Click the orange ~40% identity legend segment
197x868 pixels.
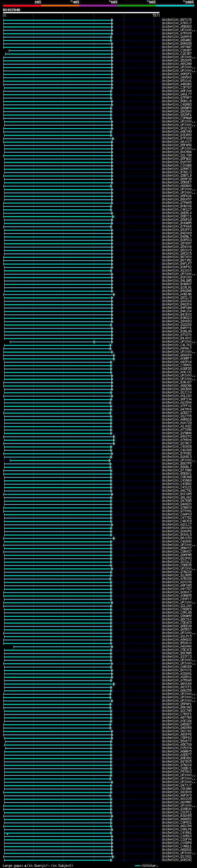pyautogui.click(x=60, y=6)
